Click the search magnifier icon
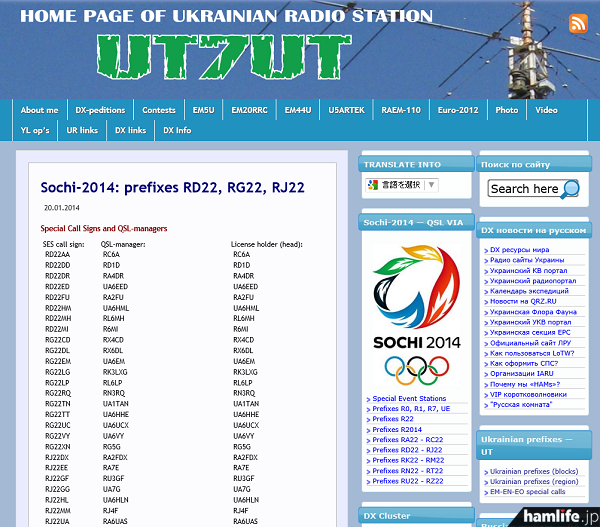The width and height of the screenshot is (600, 527). pos(570,188)
